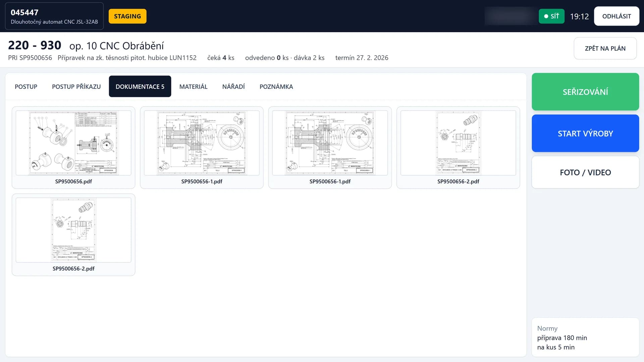Open the last SP9500656-2.pdf thumbnail in second row
This screenshot has height=362, width=644.
[x=73, y=235]
